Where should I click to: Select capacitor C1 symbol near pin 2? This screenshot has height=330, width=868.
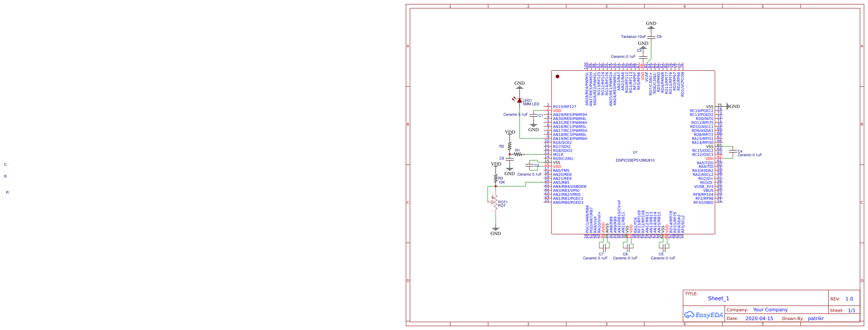click(x=533, y=115)
